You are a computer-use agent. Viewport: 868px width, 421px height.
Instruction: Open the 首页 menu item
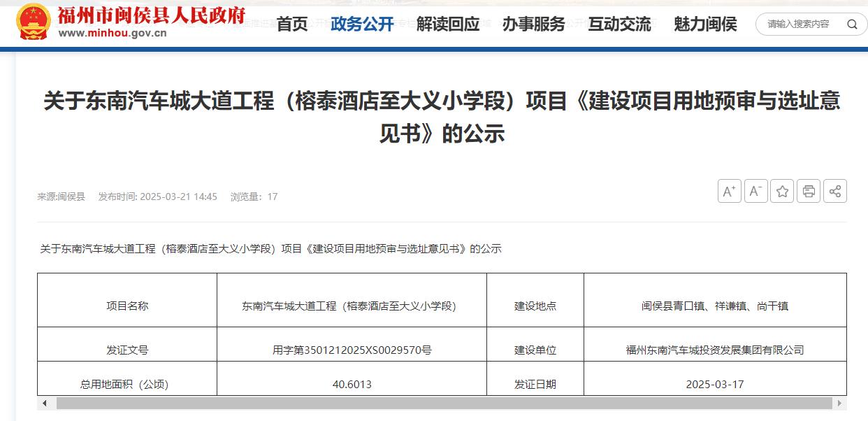click(x=292, y=24)
